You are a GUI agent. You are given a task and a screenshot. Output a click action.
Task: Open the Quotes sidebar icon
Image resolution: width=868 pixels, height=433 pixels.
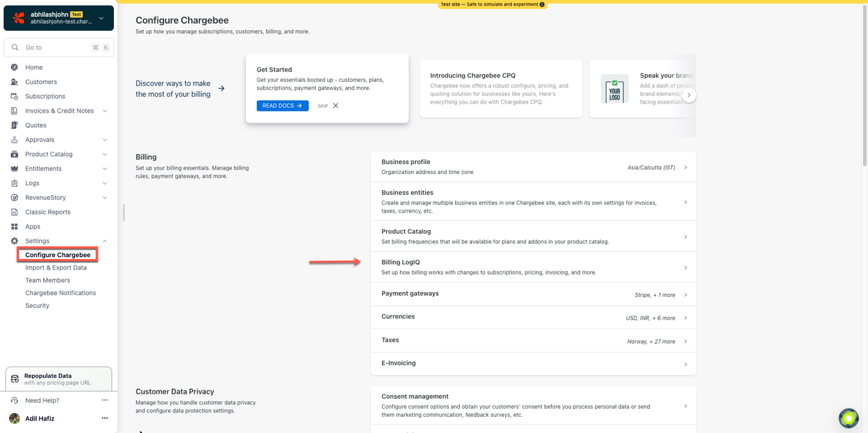(14, 125)
